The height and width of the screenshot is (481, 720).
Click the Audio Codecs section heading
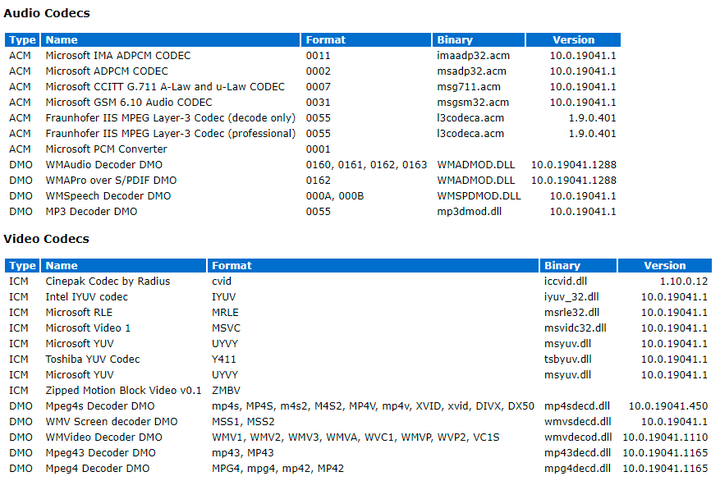pos(46,13)
